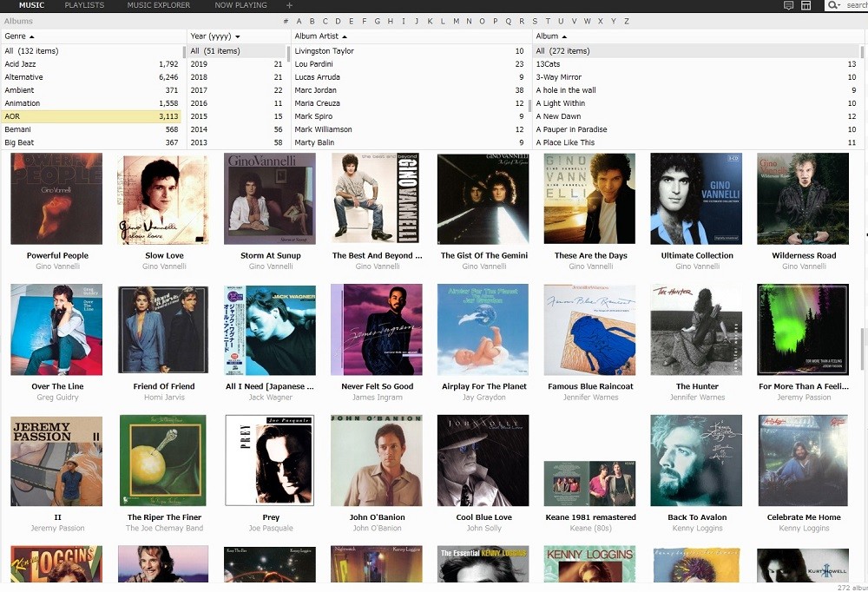Screen dimensions: 868x592
Task: Select Big Beat genre row
Action: click(x=91, y=142)
